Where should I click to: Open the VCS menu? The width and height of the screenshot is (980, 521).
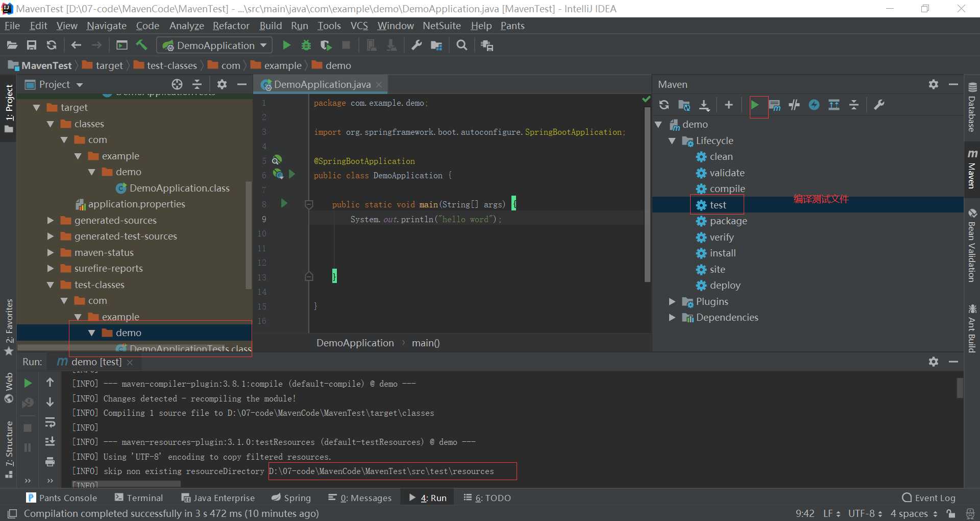[x=359, y=26]
